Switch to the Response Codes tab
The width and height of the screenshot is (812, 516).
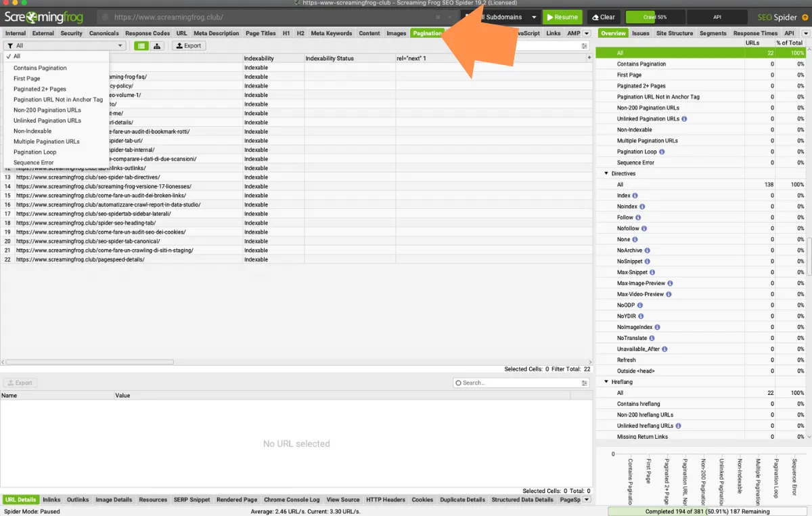pyautogui.click(x=148, y=33)
